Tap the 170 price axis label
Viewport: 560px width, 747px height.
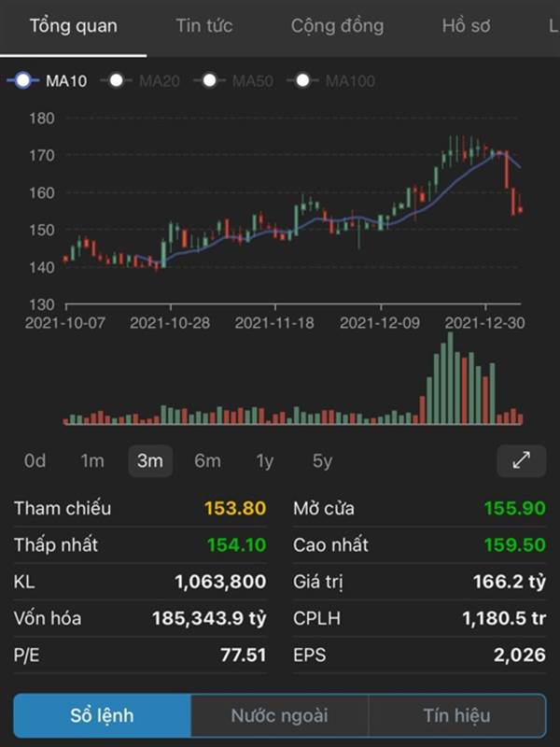click(x=42, y=155)
